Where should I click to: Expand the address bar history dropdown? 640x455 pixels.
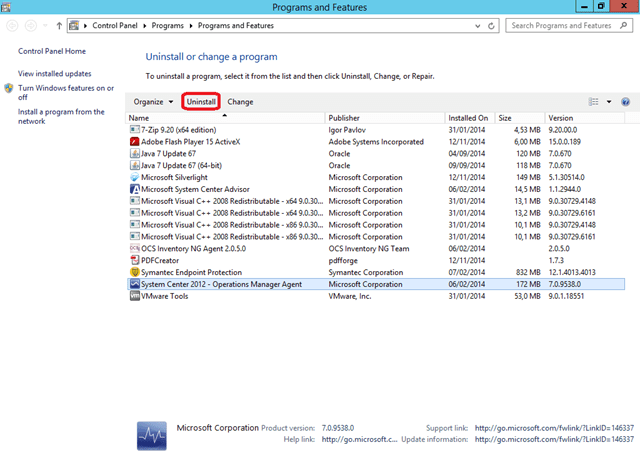(x=478, y=26)
